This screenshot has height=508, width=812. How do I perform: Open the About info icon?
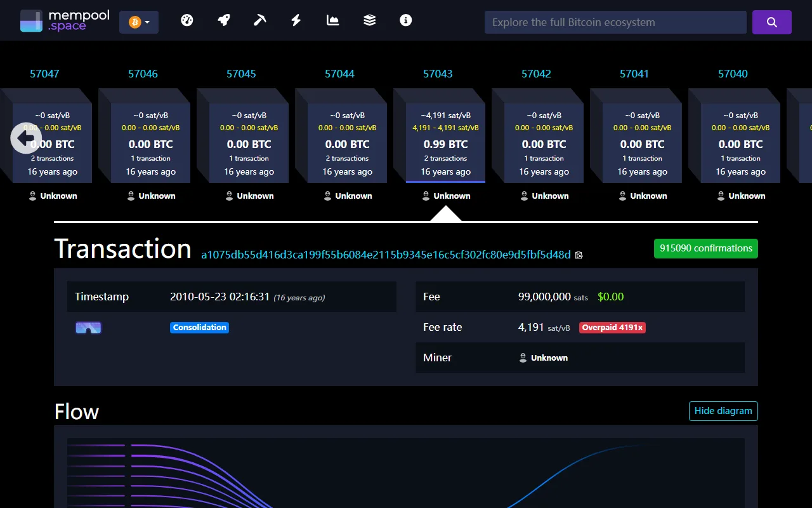[406, 20]
